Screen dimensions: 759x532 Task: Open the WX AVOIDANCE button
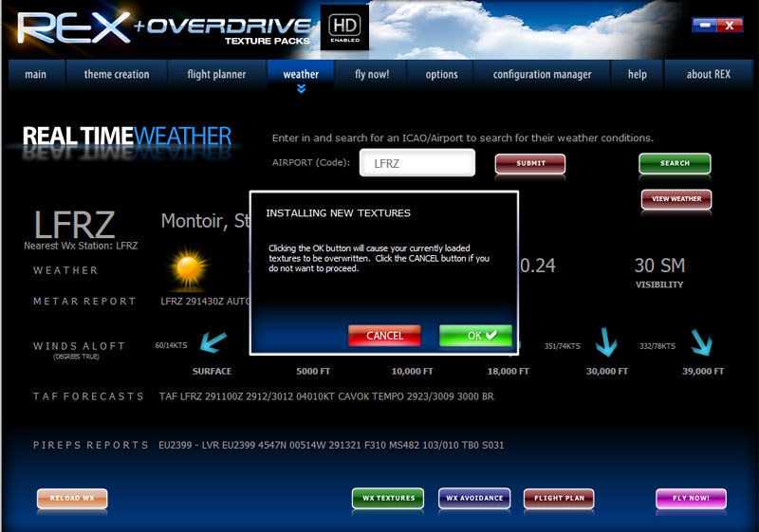(x=474, y=498)
